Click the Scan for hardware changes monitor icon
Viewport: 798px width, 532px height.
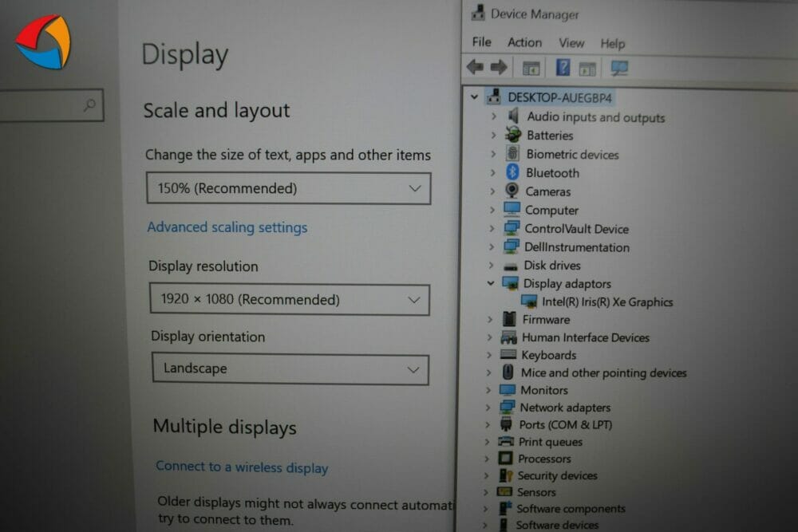coord(619,68)
